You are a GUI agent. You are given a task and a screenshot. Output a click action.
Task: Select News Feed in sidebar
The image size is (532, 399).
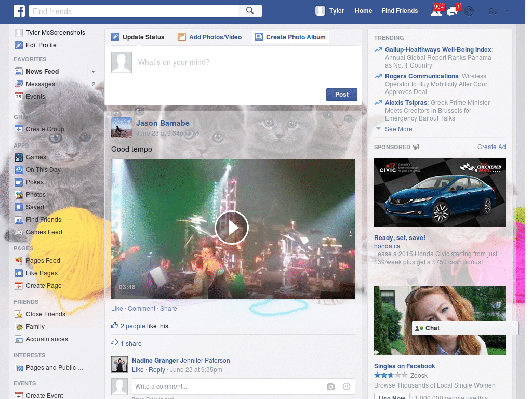click(43, 72)
